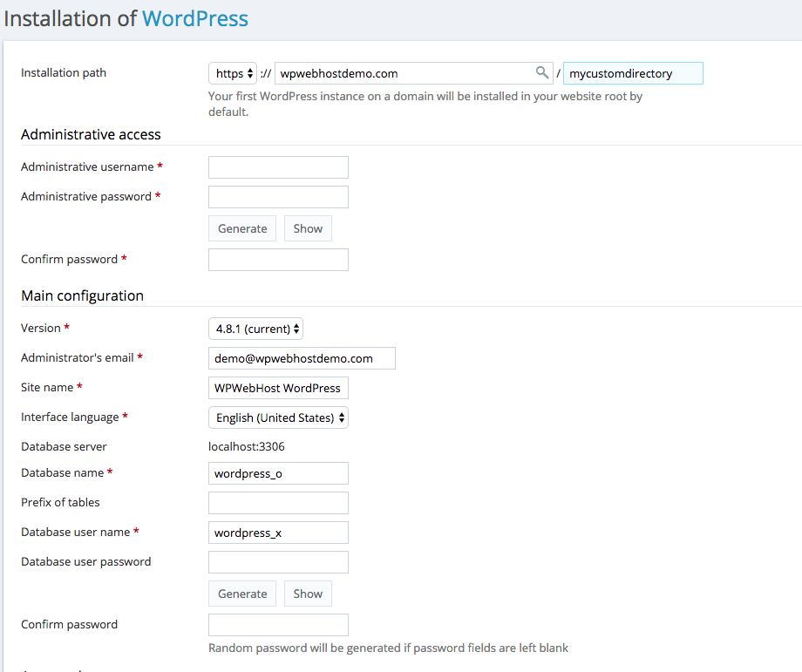This screenshot has width=802, height=672.
Task: Focus Confirm password field under Administrative access
Action: tap(278, 260)
